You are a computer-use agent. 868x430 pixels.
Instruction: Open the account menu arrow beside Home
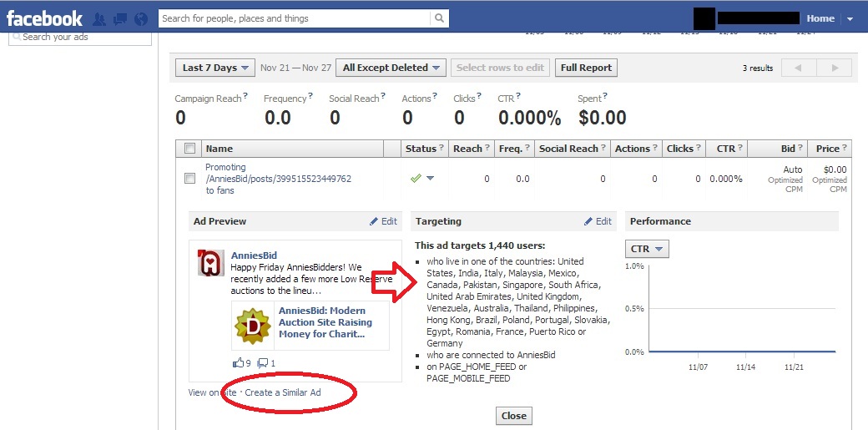pos(850,18)
